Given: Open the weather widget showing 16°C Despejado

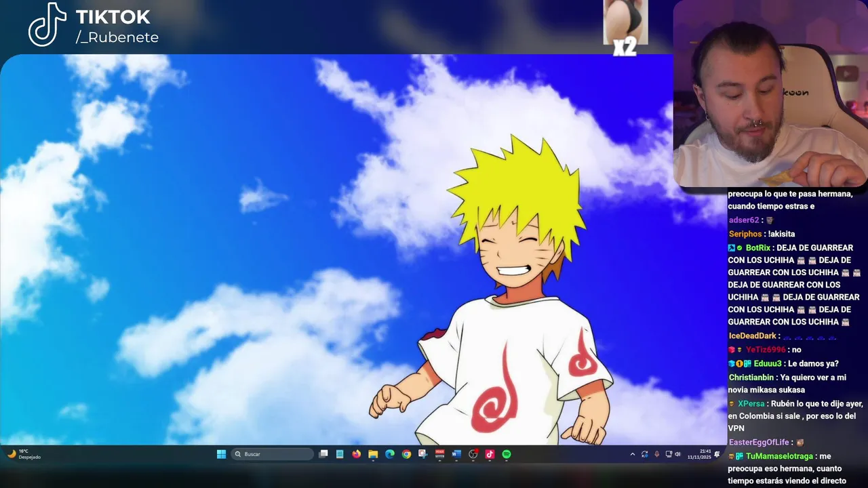Looking at the screenshot, I should pos(24,454).
